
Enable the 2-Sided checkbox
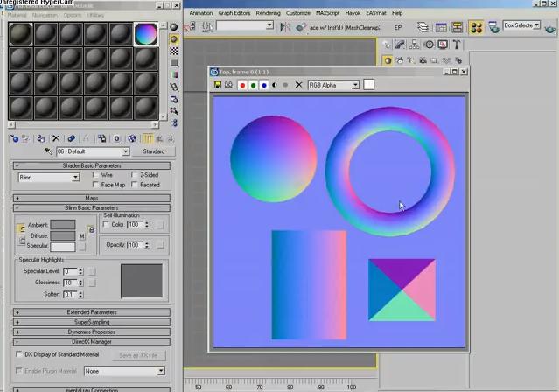pyautogui.click(x=135, y=175)
